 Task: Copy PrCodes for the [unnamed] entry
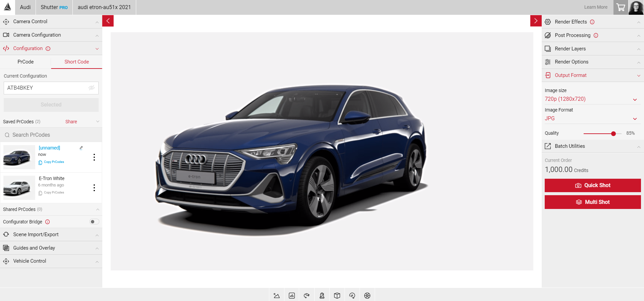click(x=51, y=162)
